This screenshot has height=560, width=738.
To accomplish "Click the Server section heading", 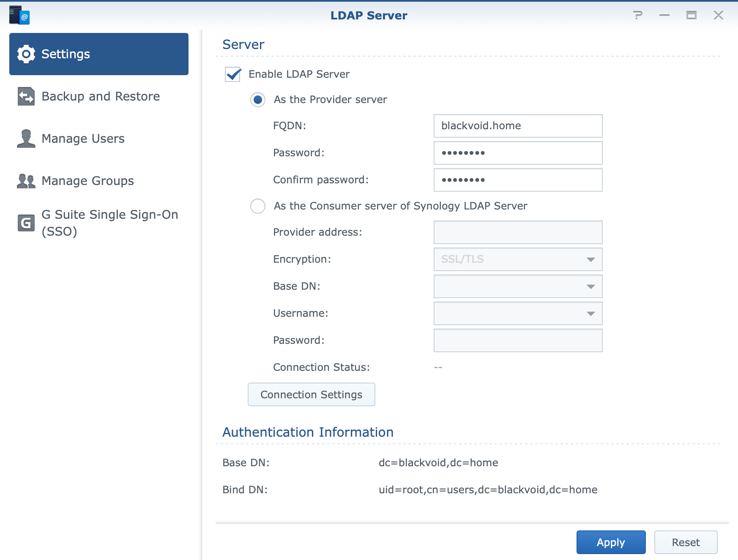I will click(x=243, y=44).
